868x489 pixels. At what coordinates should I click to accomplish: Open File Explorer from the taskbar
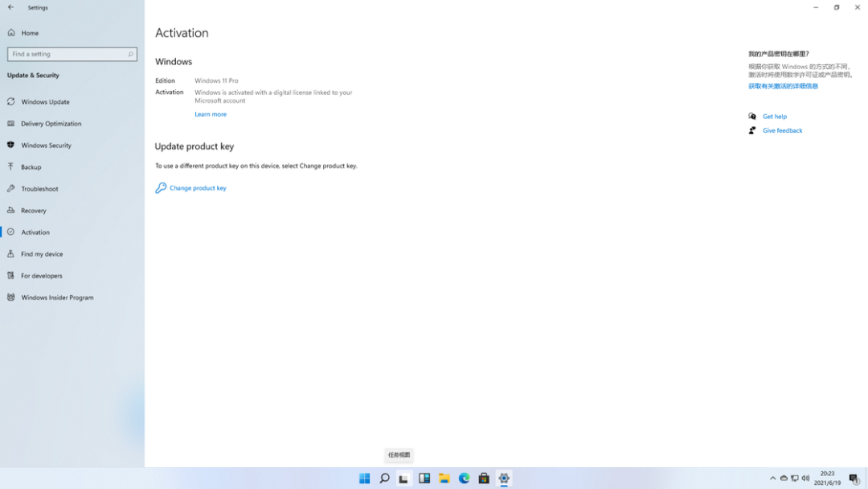(444, 479)
